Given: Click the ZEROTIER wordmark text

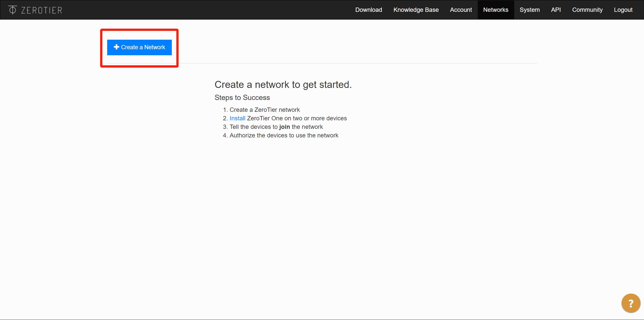Looking at the screenshot, I should coord(42,10).
